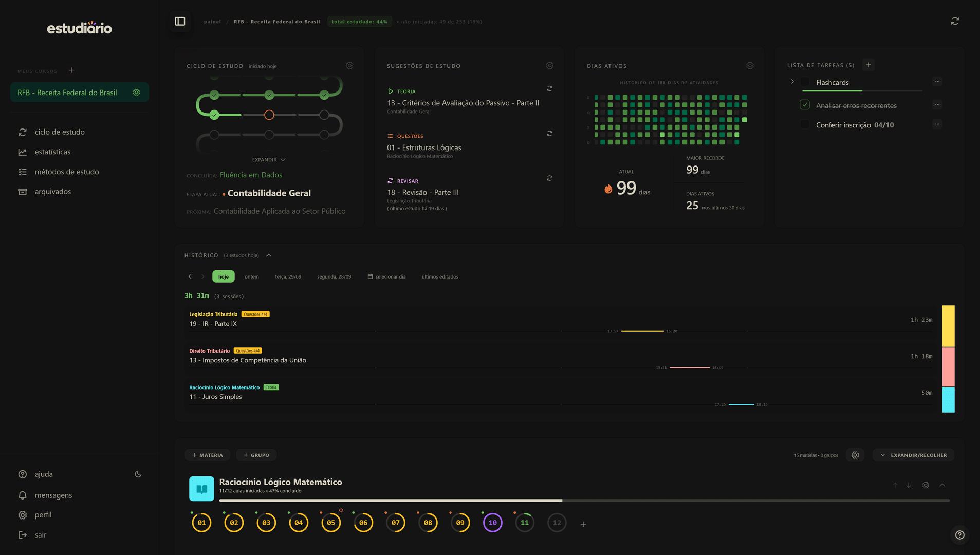
Task: Add a new lesson with plus icon
Action: 583,524
